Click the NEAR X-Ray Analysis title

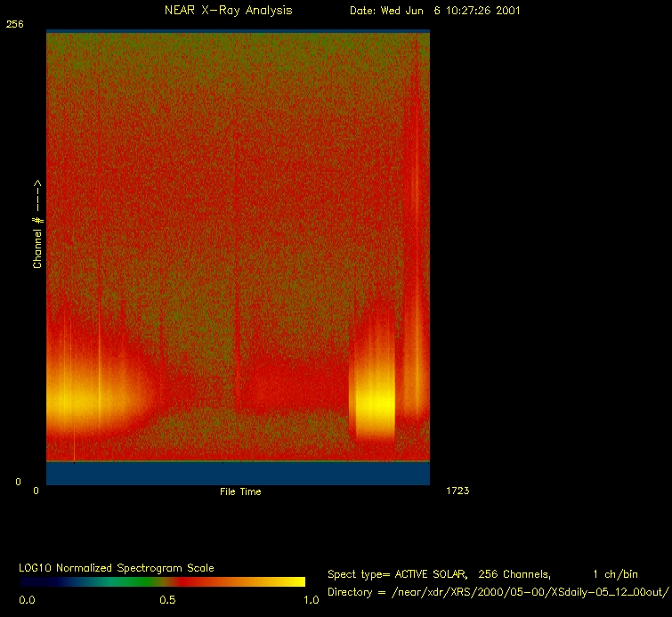pyautogui.click(x=228, y=11)
